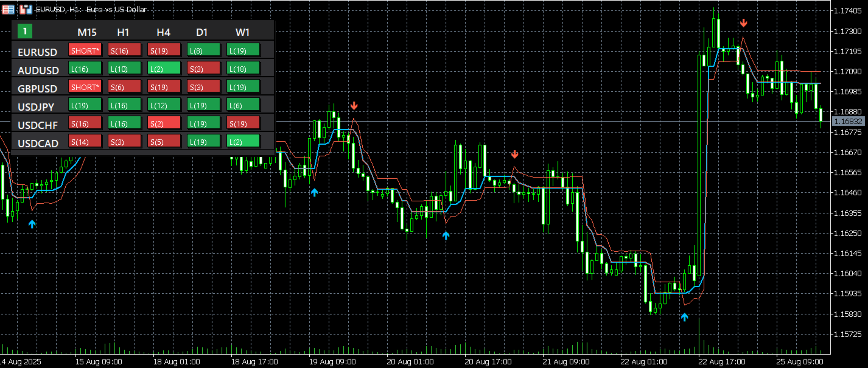
Task: Open GBPUSD D1 S(3) cell
Action: pyautogui.click(x=204, y=87)
